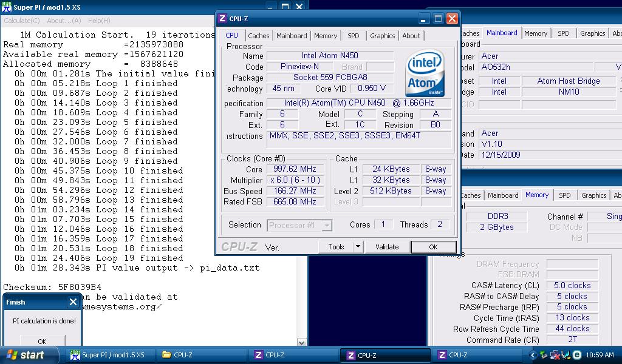622x364 pixels.
Task: Click disconnected network tray icon
Action: [555, 355]
